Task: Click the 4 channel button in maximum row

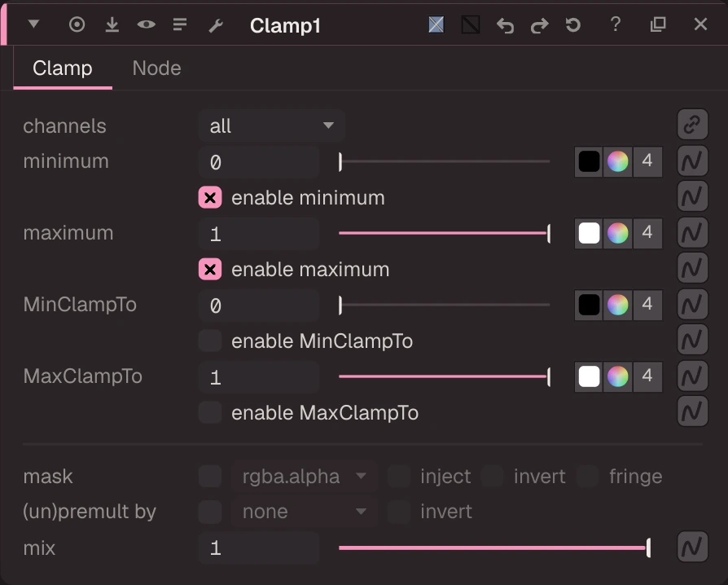Action: tap(647, 233)
